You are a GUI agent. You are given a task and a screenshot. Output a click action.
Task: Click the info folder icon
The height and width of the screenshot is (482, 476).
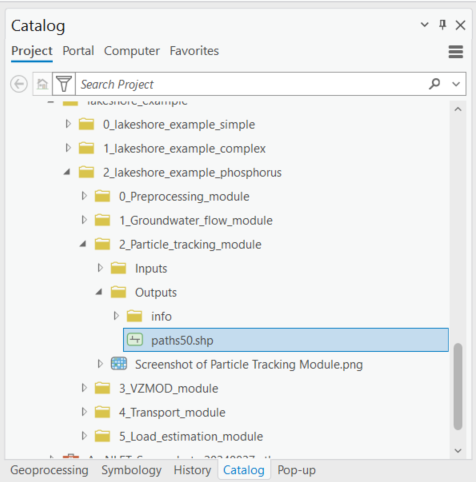[134, 316]
